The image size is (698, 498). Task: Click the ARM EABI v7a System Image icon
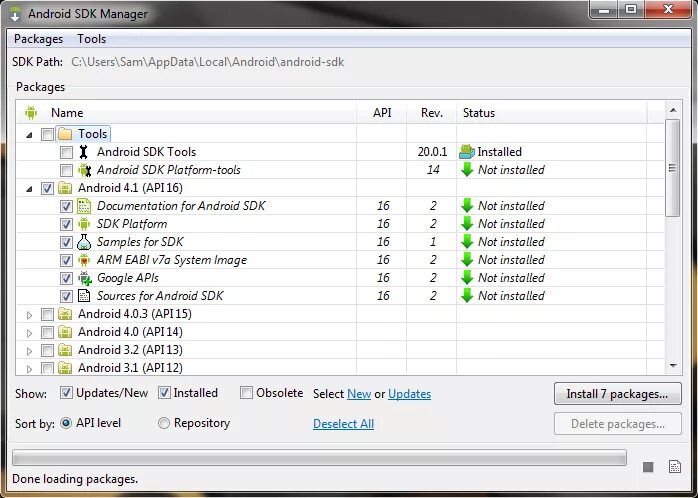pos(84,260)
